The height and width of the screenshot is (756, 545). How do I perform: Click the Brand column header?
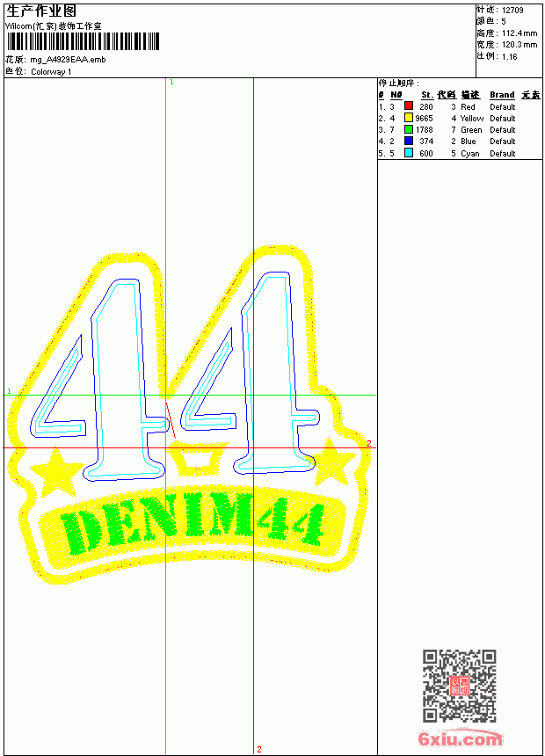(502, 95)
